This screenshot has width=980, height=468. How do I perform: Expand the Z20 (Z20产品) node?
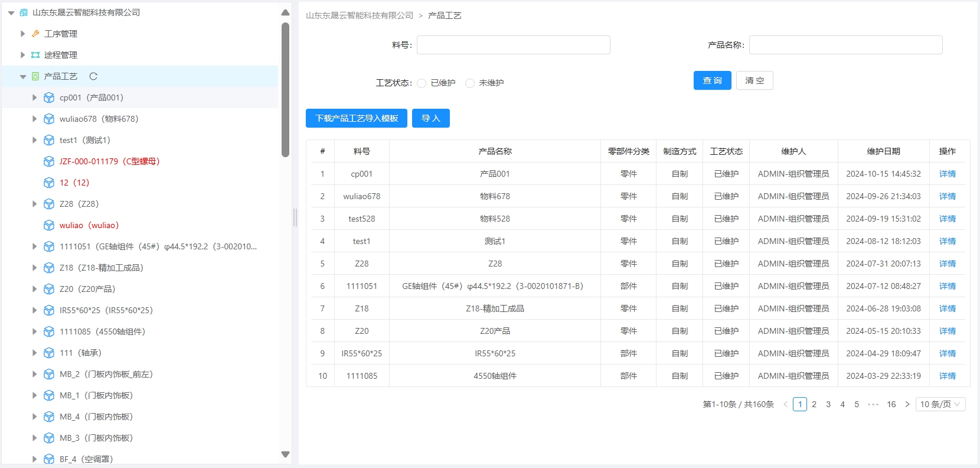[34, 289]
